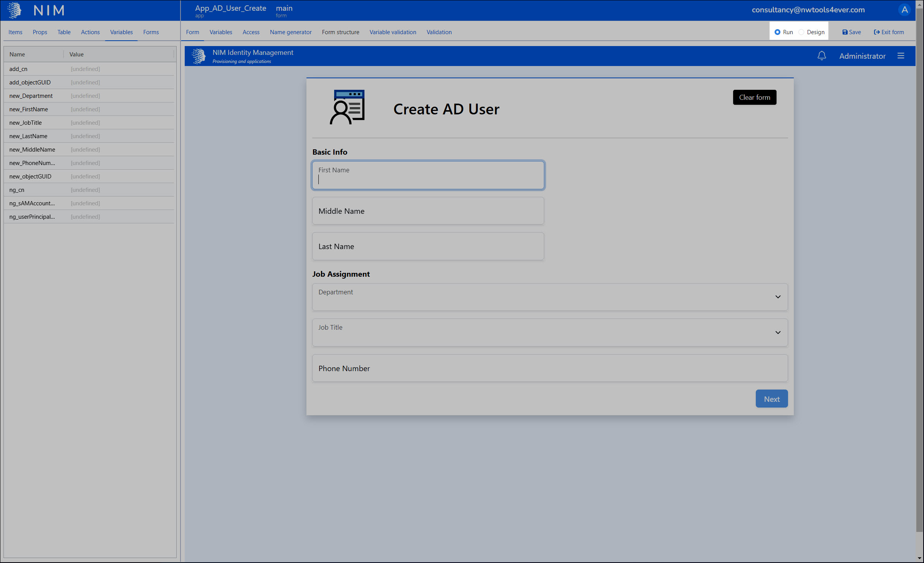Viewport: 924px width, 563px height.
Task: Click the Create AD User ID card icon
Action: click(347, 107)
